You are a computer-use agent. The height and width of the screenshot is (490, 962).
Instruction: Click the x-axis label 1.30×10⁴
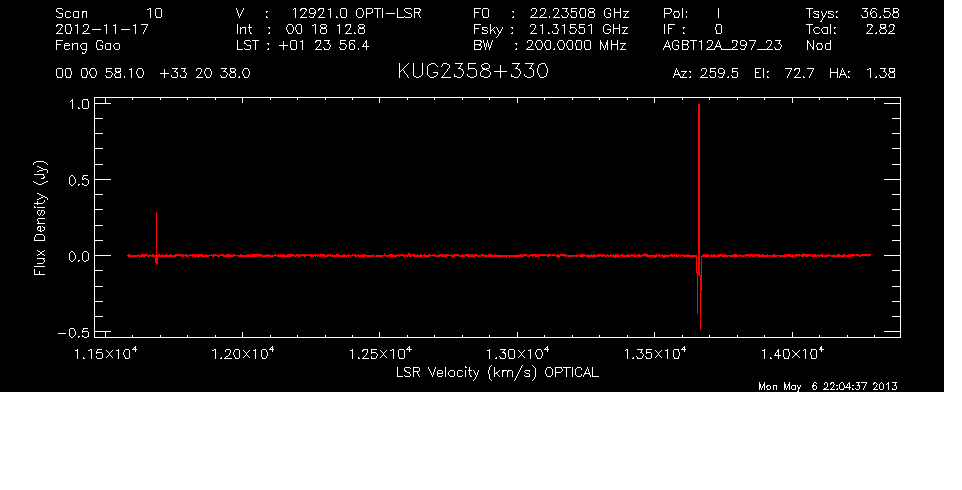518,354
